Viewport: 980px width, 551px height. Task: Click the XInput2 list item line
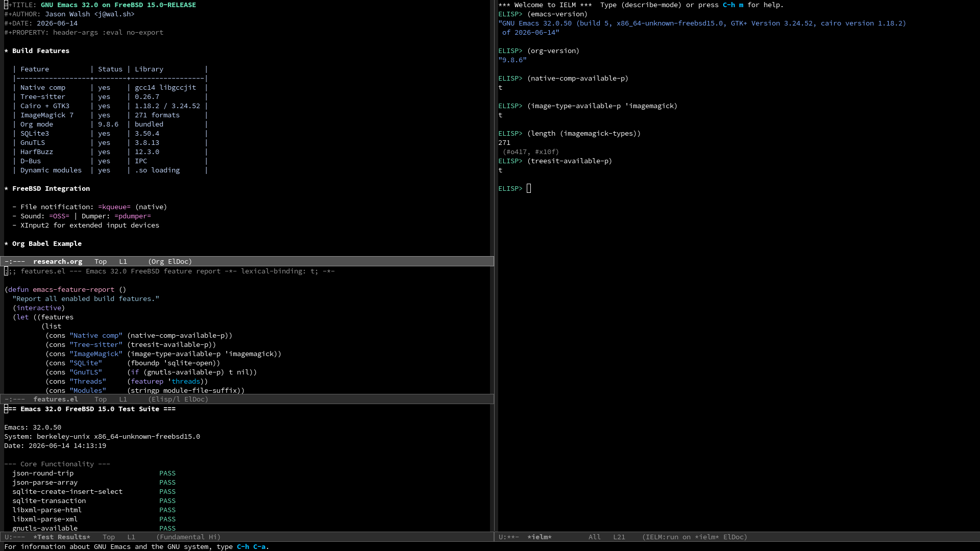[x=86, y=225]
